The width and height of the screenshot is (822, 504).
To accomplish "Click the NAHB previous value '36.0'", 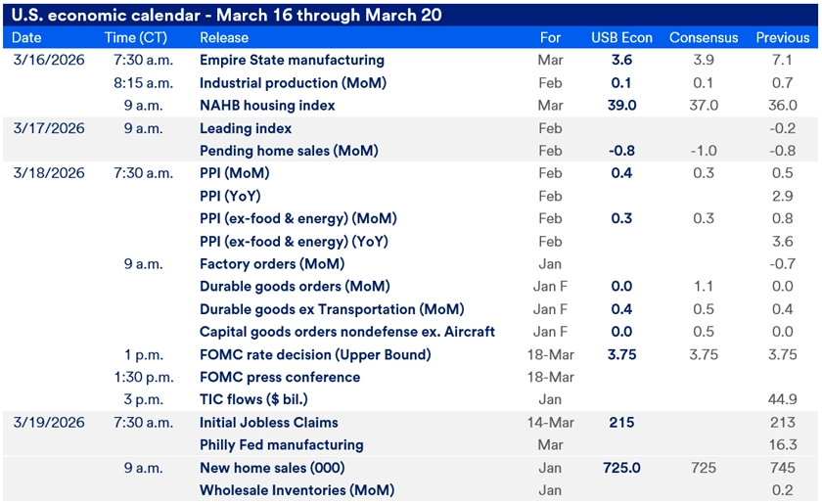I will coord(783,106).
